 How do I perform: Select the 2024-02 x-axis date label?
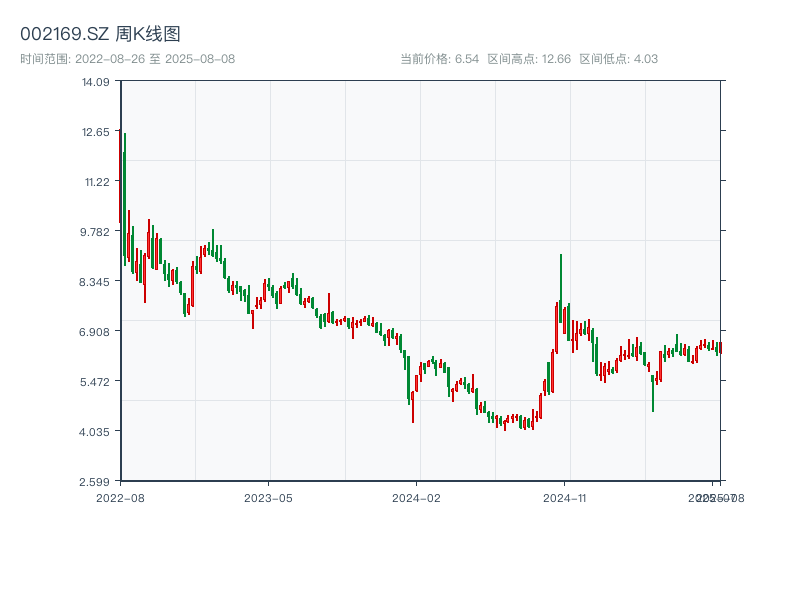tap(417, 497)
